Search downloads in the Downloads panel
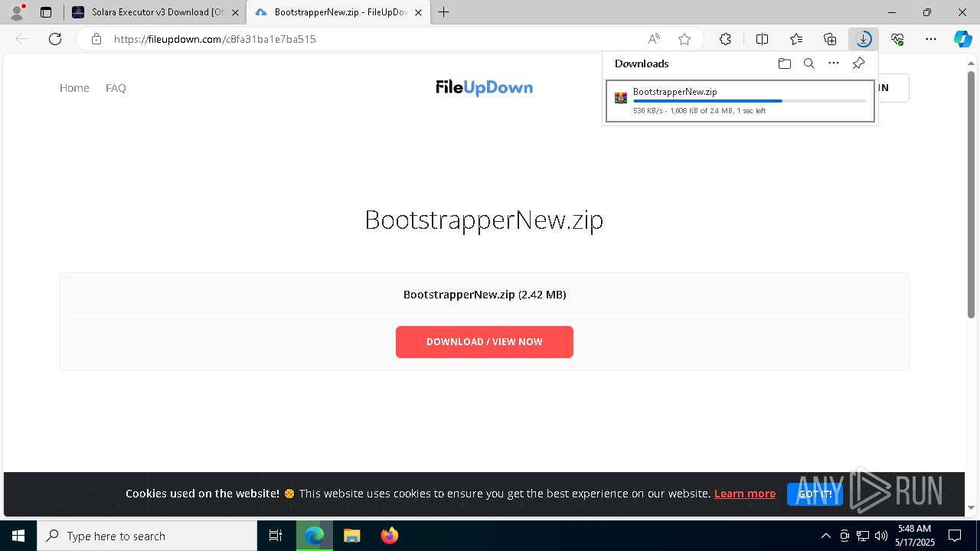Viewport: 980px width, 551px height. 808,64
